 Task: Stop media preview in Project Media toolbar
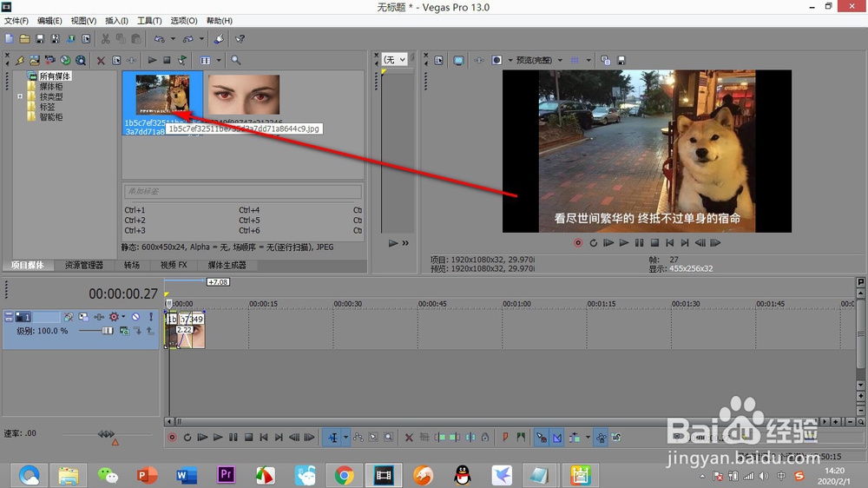(167, 60)
